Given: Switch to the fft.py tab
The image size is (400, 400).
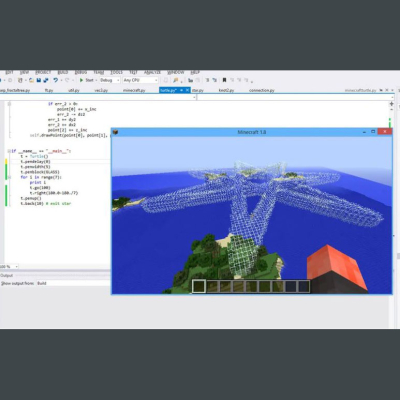Looking at the screenshot, I should (49, 90).
